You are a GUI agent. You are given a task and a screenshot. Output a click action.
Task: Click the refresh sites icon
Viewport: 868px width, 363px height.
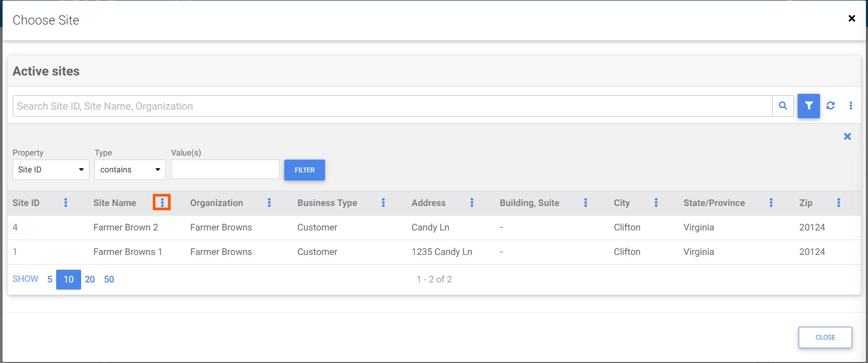click(830, 106)
